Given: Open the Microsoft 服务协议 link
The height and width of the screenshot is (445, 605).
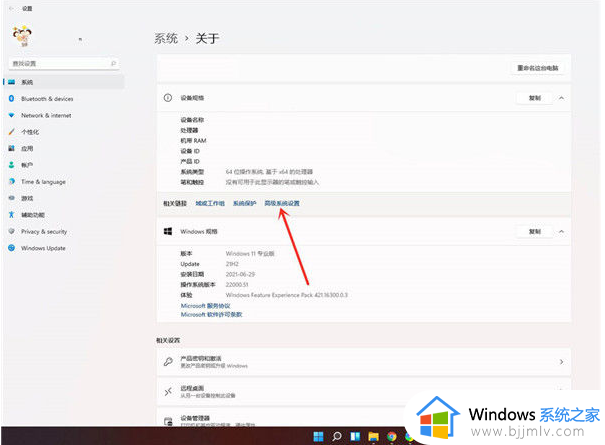Looking at the screenshot, I should pos(205,306).
